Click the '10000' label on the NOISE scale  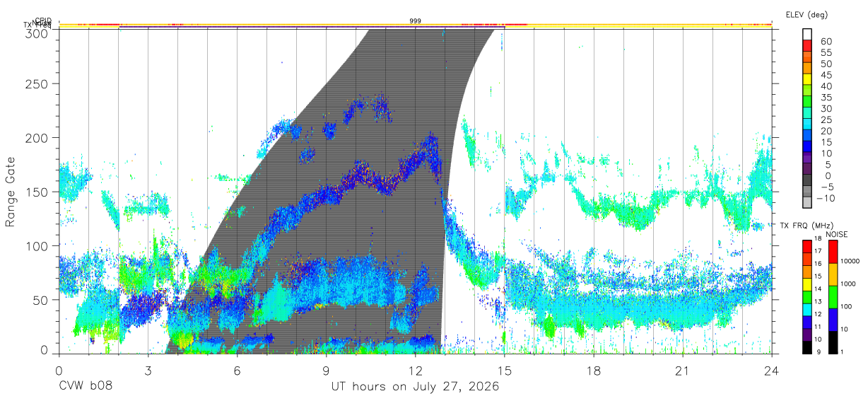pos(850,262)
